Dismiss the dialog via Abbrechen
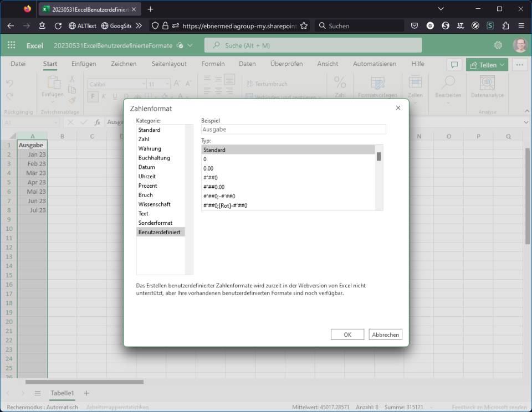This screenshot has height=412, width=532. pyautogui.click(x=385, y=334)
